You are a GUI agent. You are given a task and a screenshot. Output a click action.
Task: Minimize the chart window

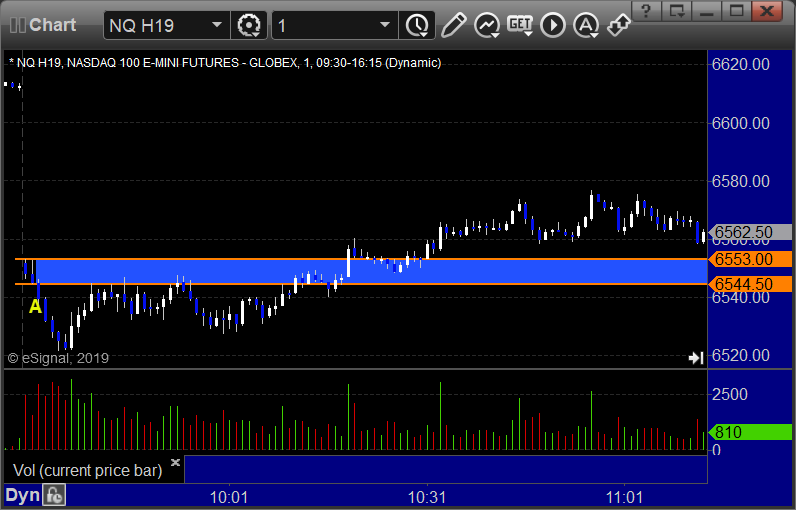[x=707, y=10]
